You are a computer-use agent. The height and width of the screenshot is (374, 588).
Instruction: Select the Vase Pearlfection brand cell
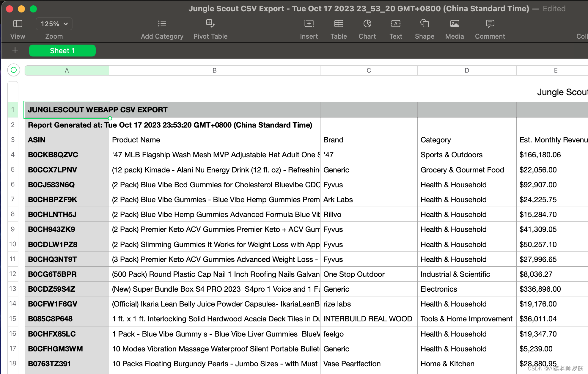pos(369,364)
